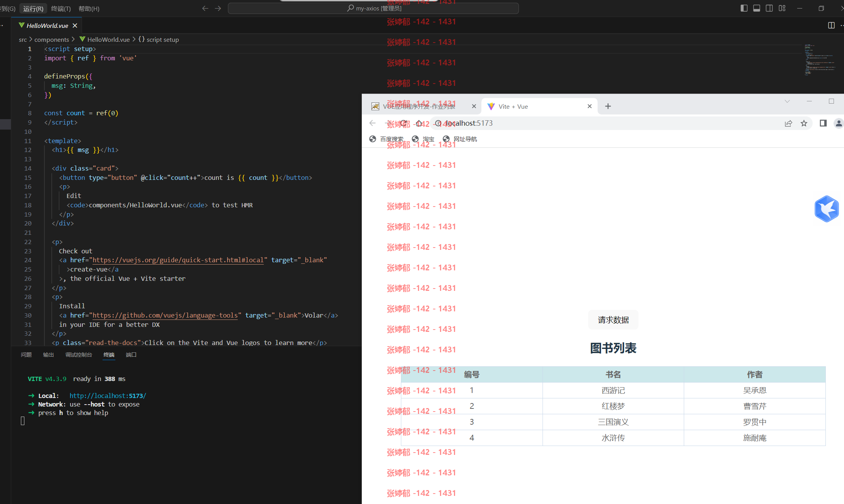844x504 pixels.
Task: Go to the browser home page
Action: 419,123
